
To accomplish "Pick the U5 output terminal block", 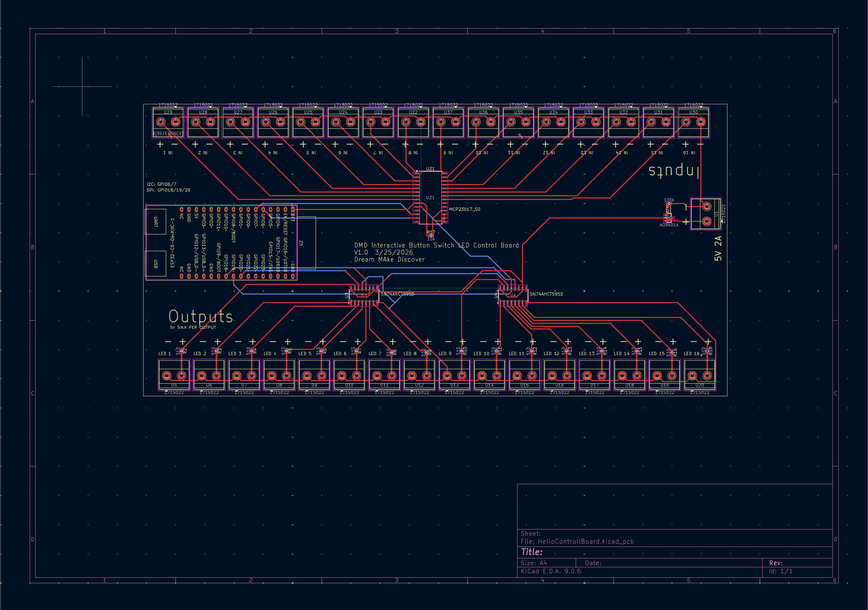I will 174,375.
